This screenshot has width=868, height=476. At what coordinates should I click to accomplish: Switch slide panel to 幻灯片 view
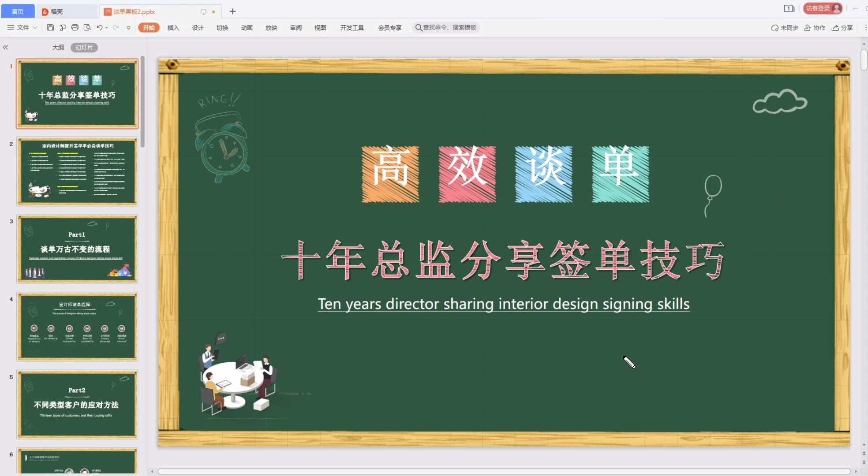tap(84, 47)
